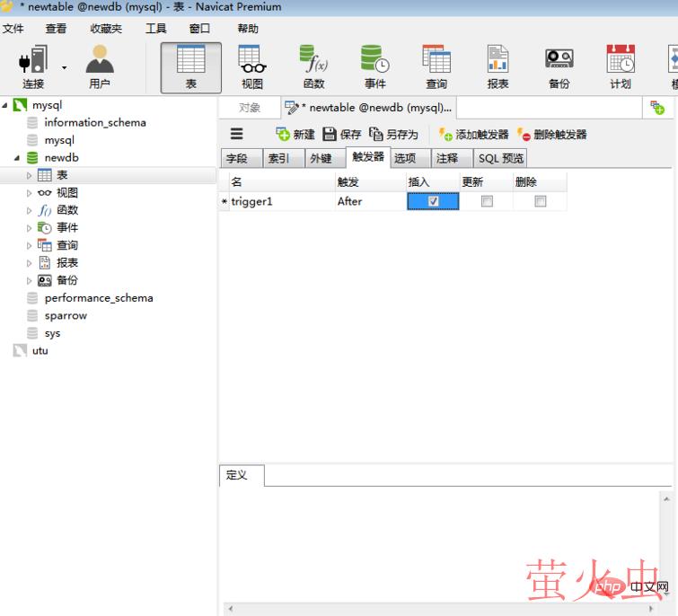The width and height of the screenshot is (678, 616).
Task: Uncheck the 插入 checkbox for trigger1
Action: (434, 202)
